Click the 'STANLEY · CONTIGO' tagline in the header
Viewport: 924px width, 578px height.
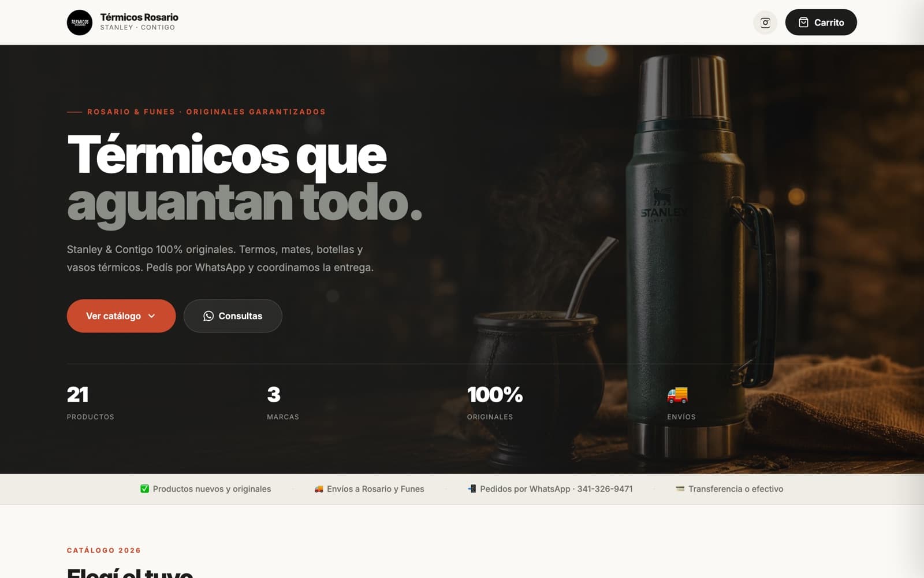(x=137, y=27)
